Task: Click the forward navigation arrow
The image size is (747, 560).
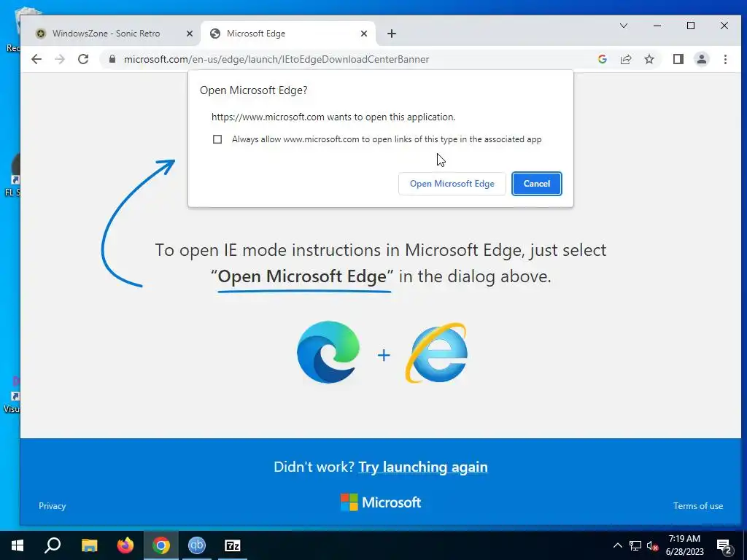Action: [x=60, y=59]
